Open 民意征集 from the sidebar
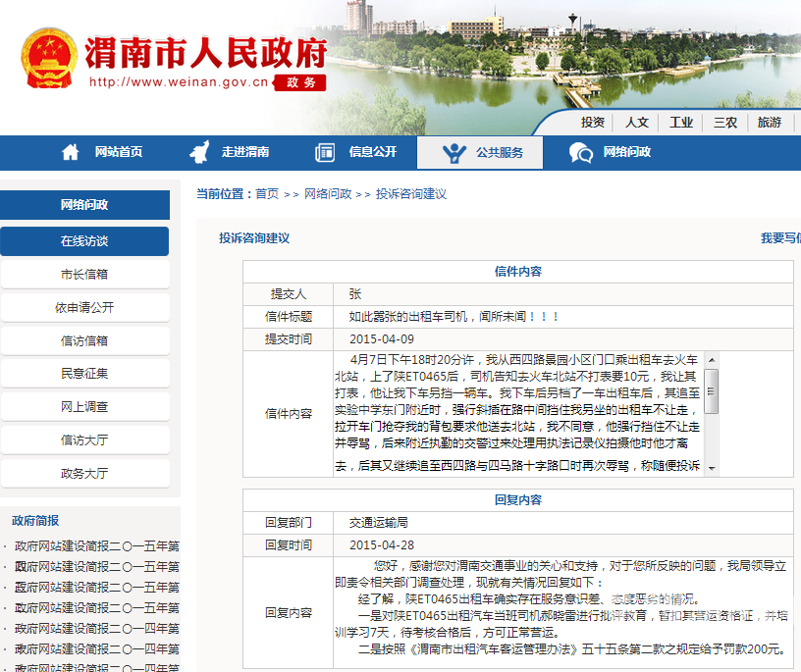The width and height of the screenshot is (801, 672). pos(84,374)
